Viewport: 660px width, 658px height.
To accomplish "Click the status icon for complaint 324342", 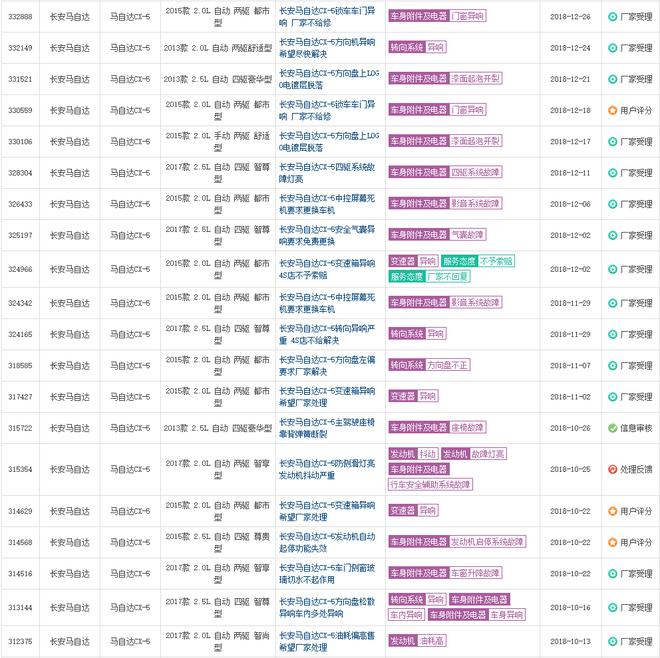I will tap(612, 303).
